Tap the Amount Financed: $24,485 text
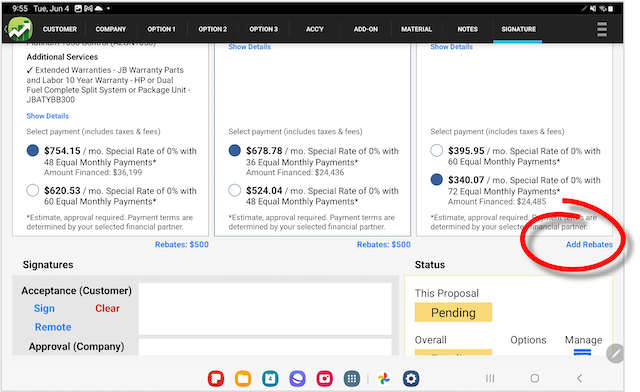This screenshot has width=640, height=392. coord(497,201)
